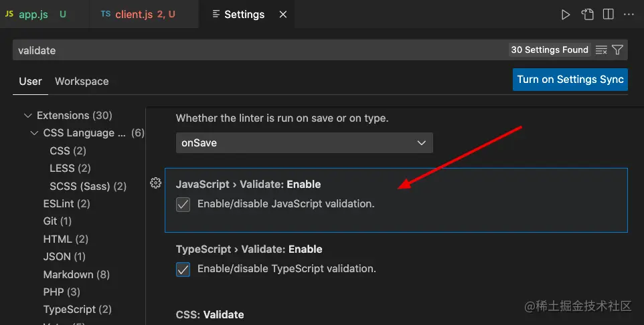Screen dimensions: 644x325
Task: Close the Settings tab
Action: tap(282, 14)
